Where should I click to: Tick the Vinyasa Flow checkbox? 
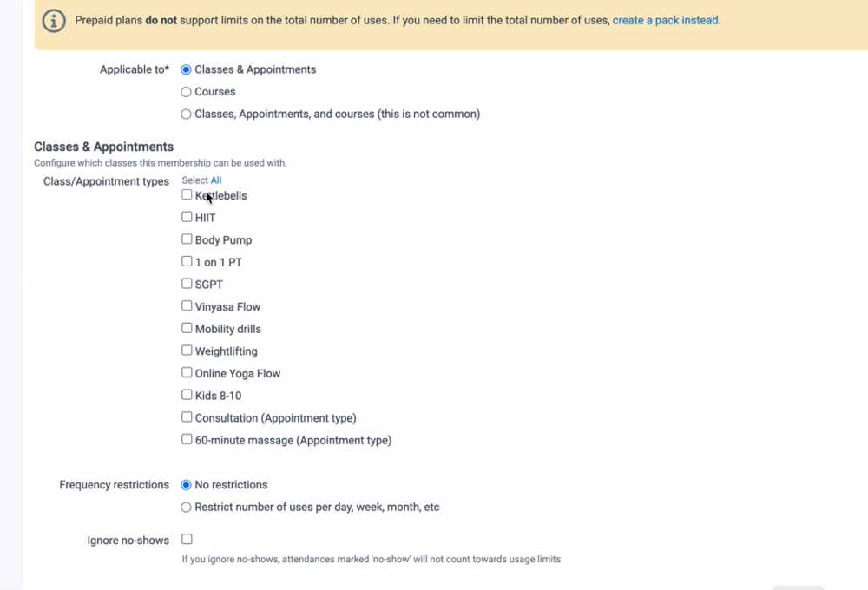(x=187, y=306)
